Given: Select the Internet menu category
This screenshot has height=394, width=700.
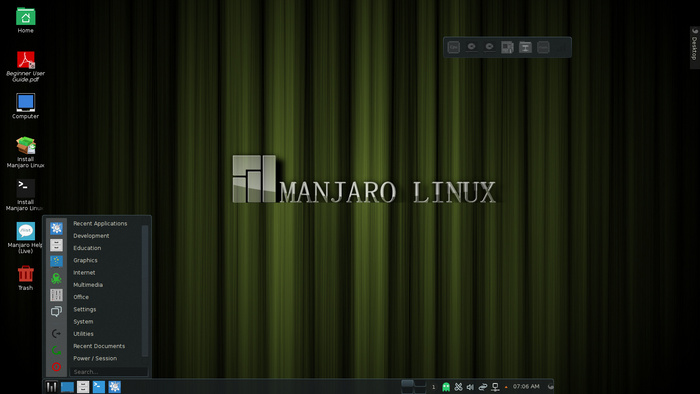Looking at the screenshot, I should point(84,273).
